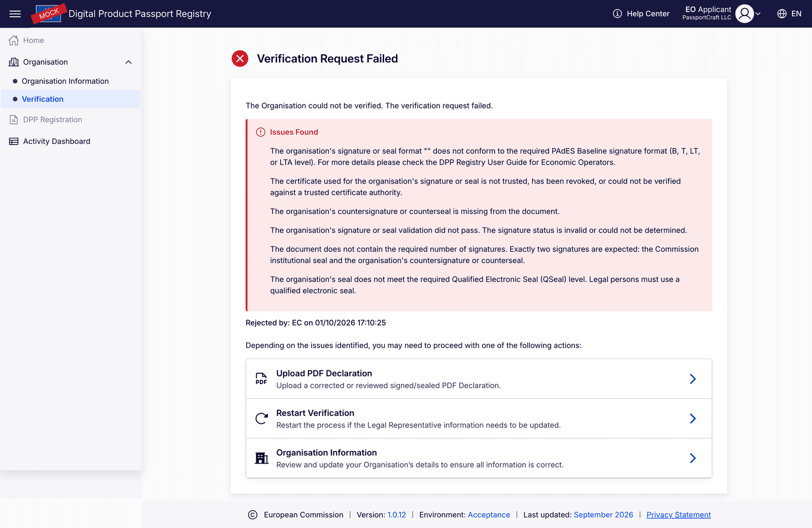Open the Help Center link
The height and width of the screenshot is (528, 812).
click(x=648, y=14)
